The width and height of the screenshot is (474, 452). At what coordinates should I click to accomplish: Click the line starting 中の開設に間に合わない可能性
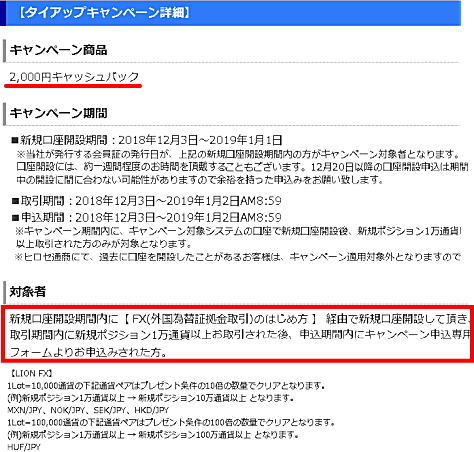tap(200, 180)
